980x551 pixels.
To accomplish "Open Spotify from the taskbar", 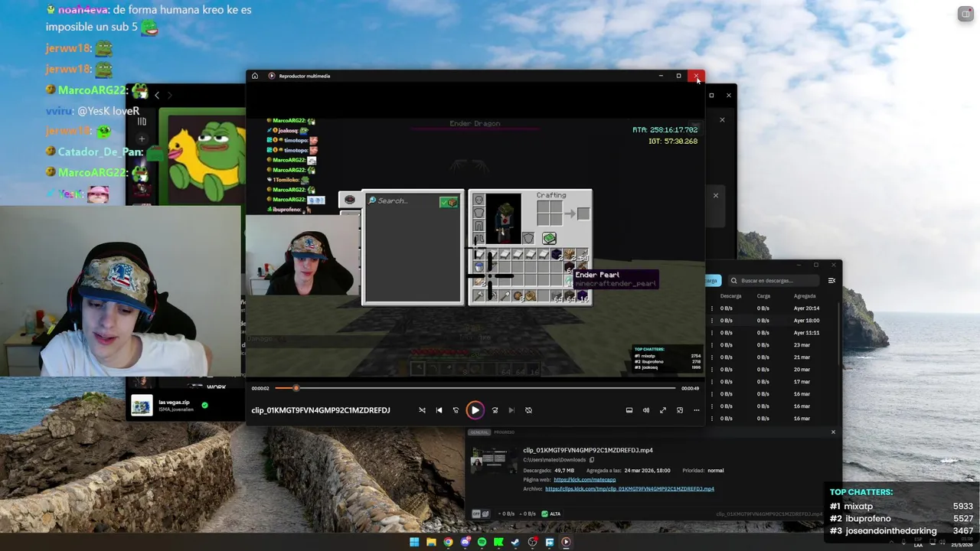I will tap(482, 542).
